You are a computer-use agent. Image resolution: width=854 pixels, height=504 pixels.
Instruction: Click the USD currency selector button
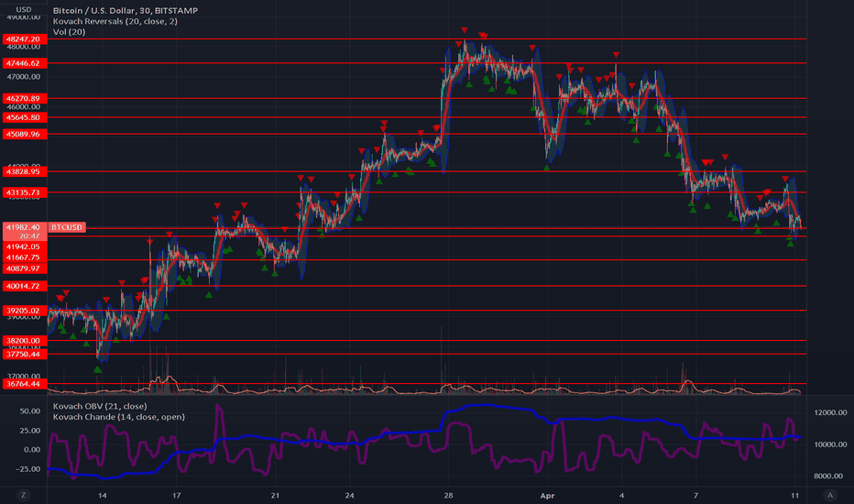(24, 9)
